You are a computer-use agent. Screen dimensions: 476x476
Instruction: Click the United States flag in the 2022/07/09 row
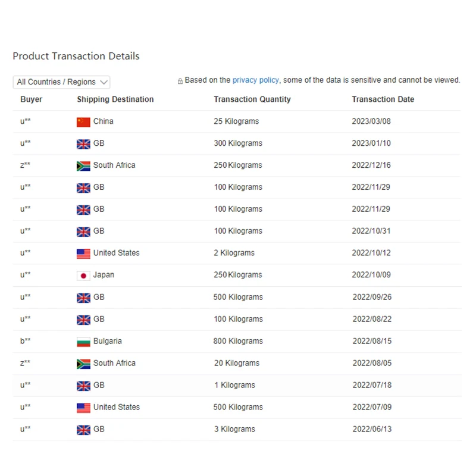(x=83, y=407)
